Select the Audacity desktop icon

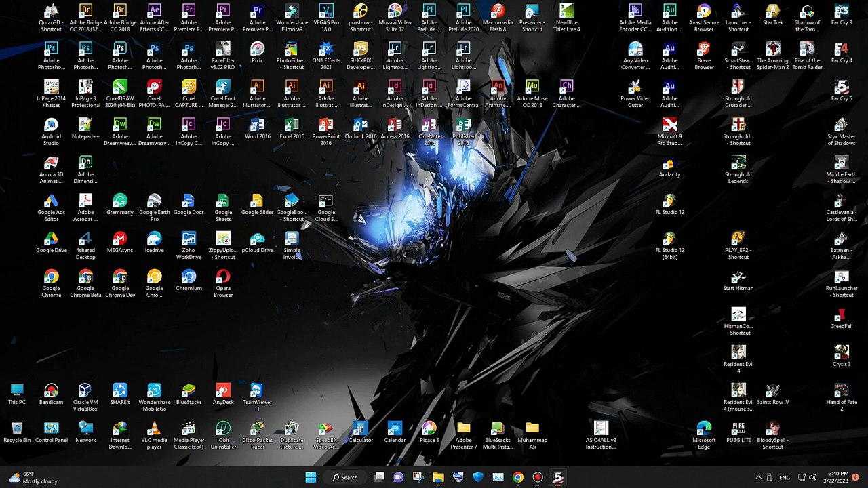(x=669, y=166)
